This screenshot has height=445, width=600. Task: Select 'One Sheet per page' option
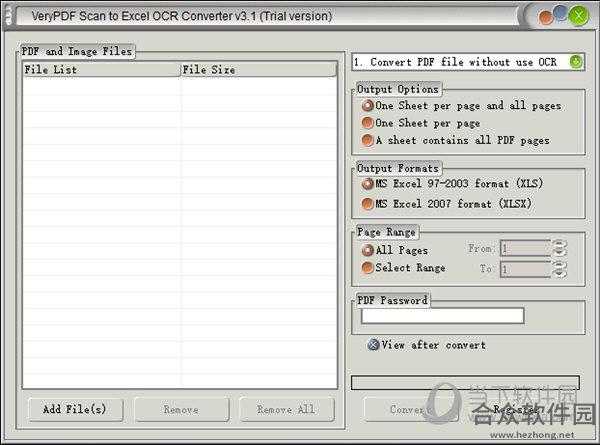421,123
